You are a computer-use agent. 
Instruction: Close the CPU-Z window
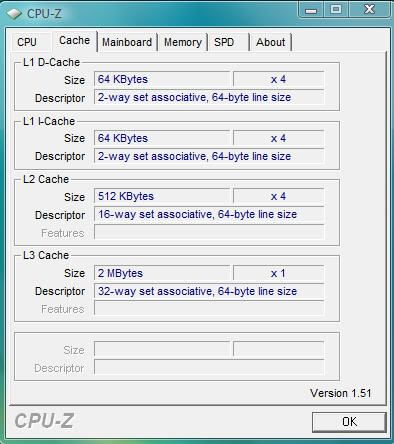tap(369, 9)
